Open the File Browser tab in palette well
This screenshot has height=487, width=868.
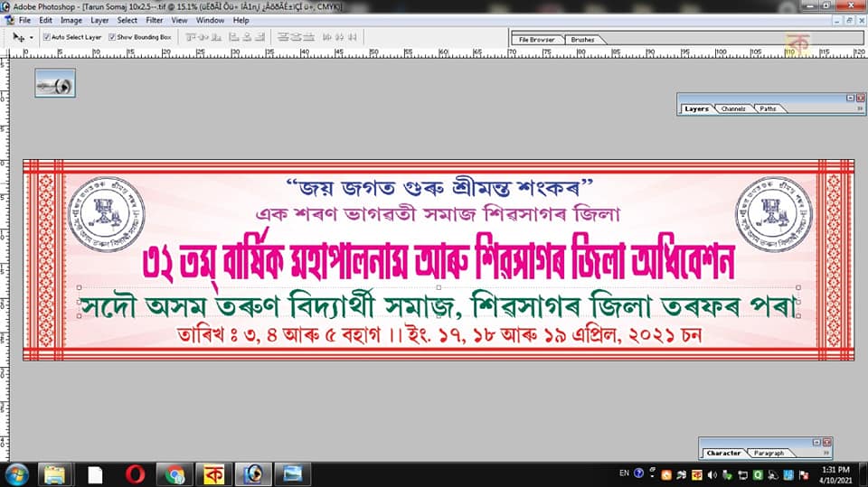tap(536, 40)
